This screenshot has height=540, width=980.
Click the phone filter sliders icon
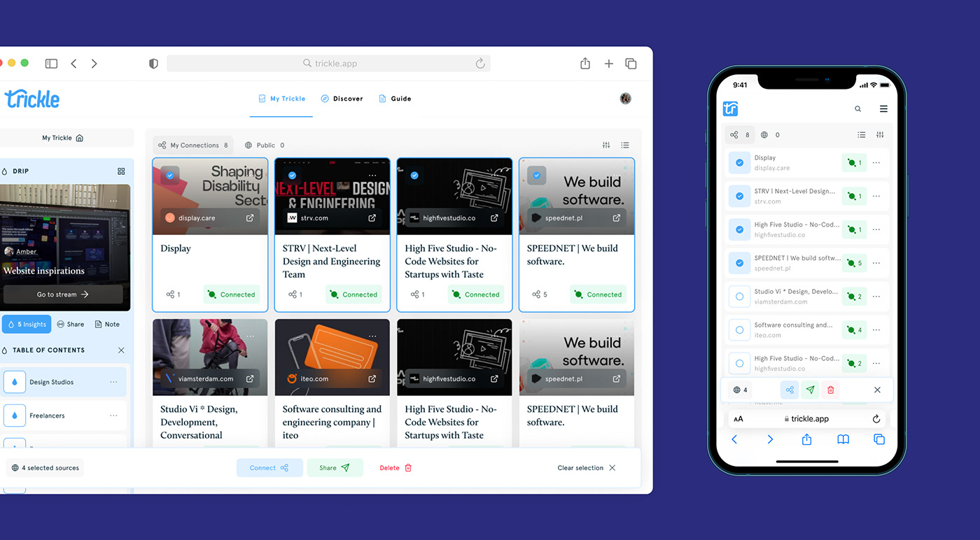pyautogui.click(x=881, y=135)
